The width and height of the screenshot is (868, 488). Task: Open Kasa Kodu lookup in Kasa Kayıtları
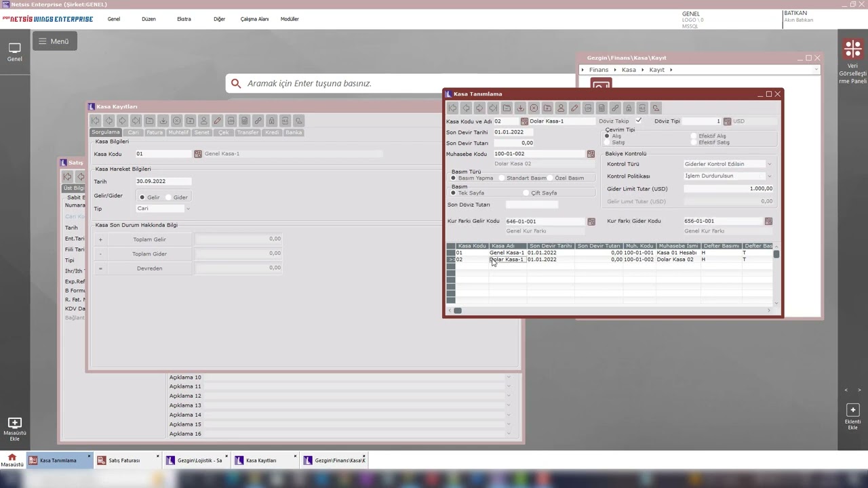tap(198, 154)
